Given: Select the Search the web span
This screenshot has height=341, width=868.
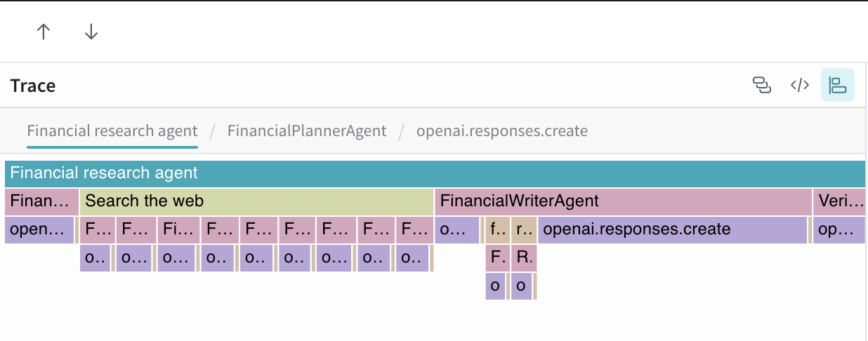Looking at the screenshot, I should (256, 202).
